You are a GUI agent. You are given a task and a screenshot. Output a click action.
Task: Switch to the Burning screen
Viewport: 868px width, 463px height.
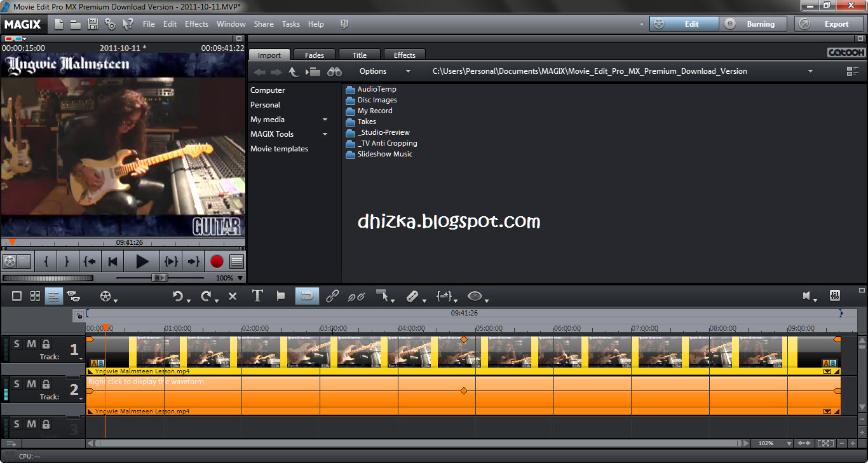pyautogui.click(x=752, y=24)
